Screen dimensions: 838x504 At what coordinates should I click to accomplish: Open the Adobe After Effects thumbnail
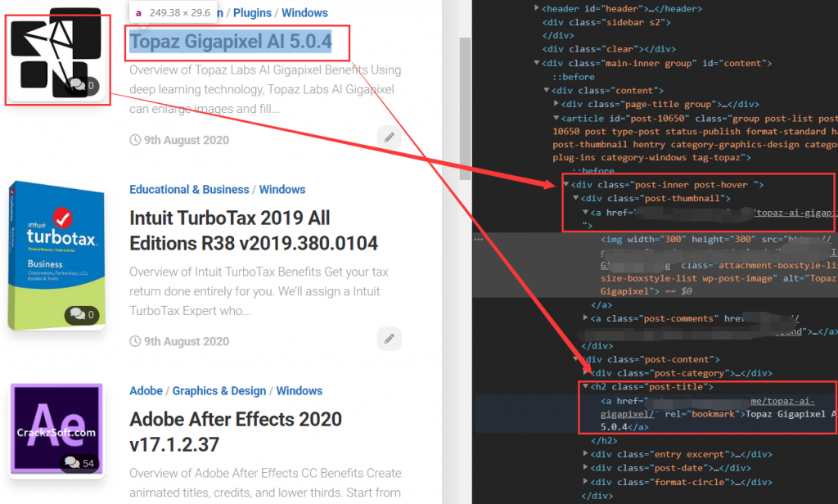[x=56, y=429]
